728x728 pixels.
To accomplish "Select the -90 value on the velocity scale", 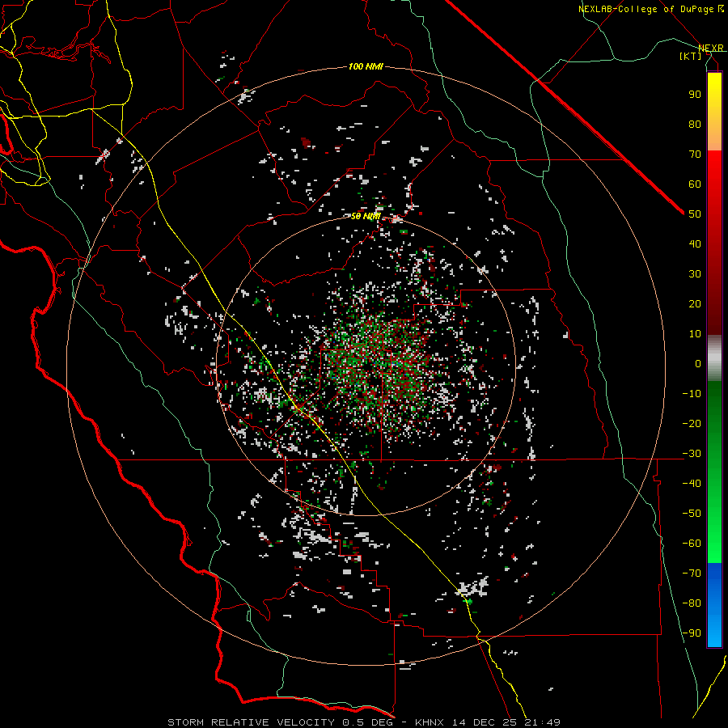I will 692,633.
